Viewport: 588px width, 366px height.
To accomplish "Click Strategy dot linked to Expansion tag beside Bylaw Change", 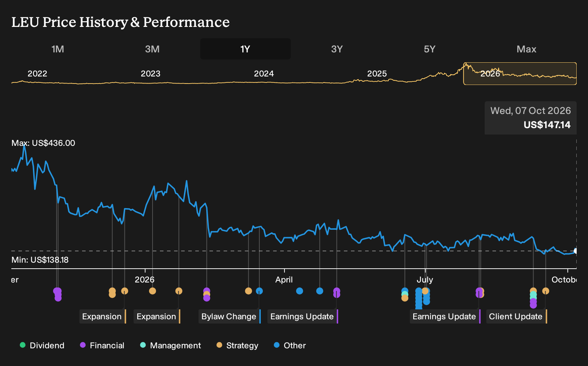I will pos(179,291).
